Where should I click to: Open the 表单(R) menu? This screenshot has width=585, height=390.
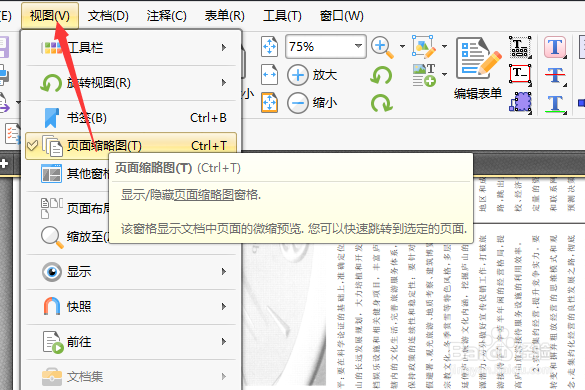(x=225, y=16)
